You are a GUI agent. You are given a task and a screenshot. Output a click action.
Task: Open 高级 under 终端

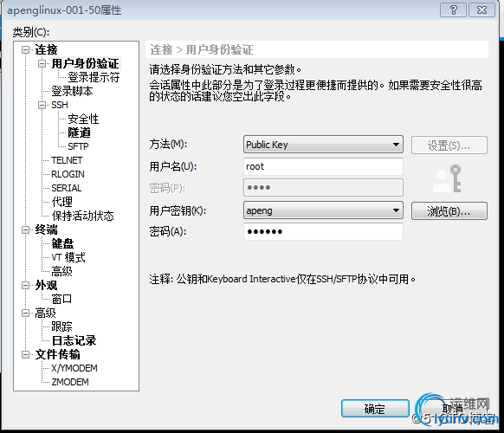[x=61, y=271]
